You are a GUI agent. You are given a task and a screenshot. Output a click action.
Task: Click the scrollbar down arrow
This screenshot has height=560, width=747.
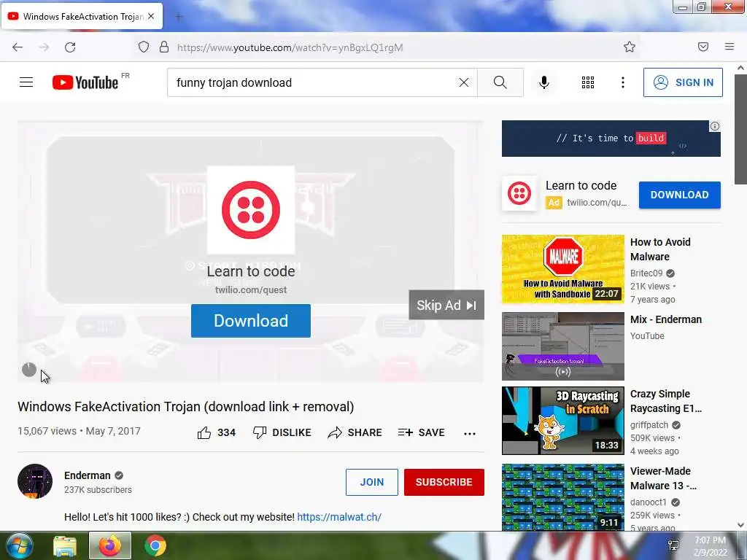740,525
